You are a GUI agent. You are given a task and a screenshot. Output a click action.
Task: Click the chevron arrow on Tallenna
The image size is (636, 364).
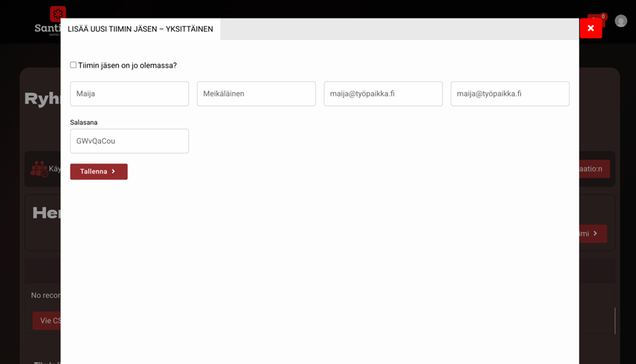114,172
